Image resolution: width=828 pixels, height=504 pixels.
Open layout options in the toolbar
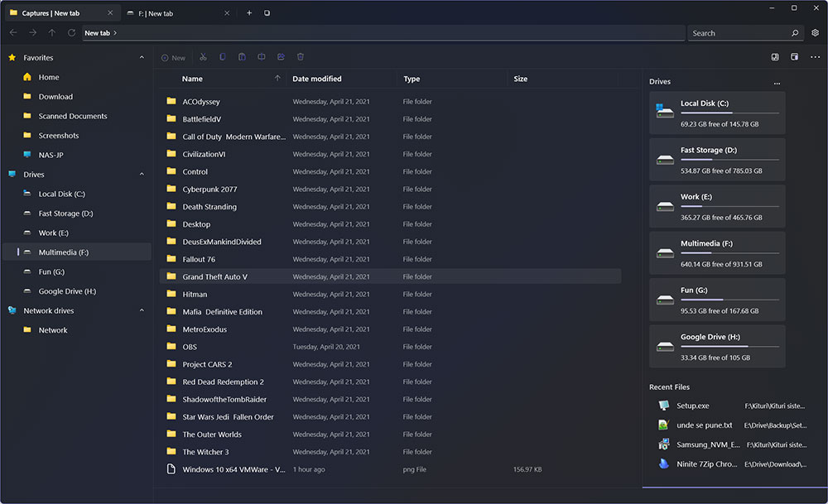[775, 57]
